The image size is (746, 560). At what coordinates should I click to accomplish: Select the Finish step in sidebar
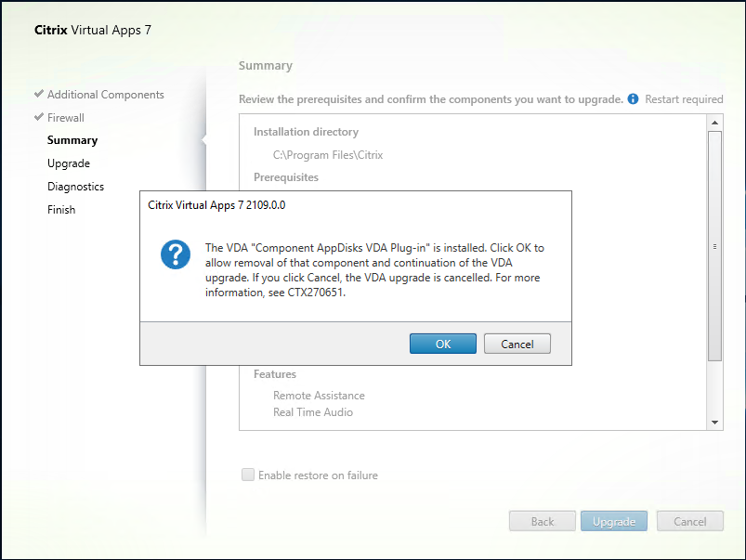click(61, 210)
